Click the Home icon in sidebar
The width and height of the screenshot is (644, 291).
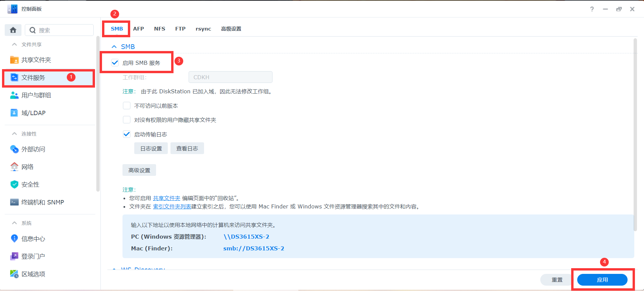pyautogui.click(x=13, y=30)
